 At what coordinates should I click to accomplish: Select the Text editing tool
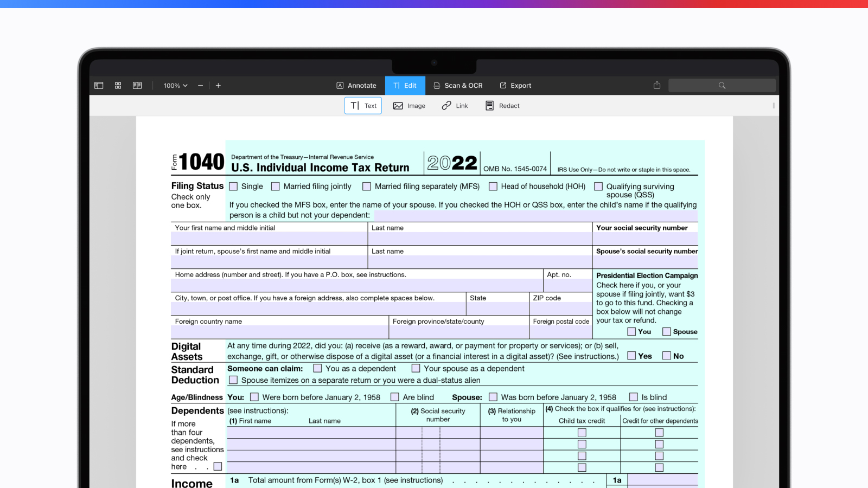click(362, 105)
